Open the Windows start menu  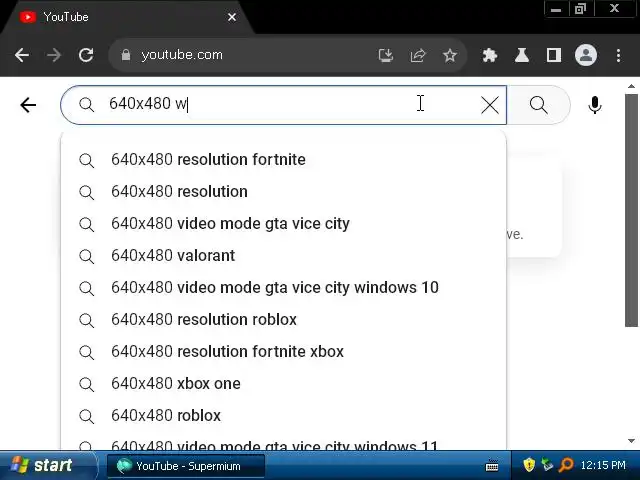[47, 465]
